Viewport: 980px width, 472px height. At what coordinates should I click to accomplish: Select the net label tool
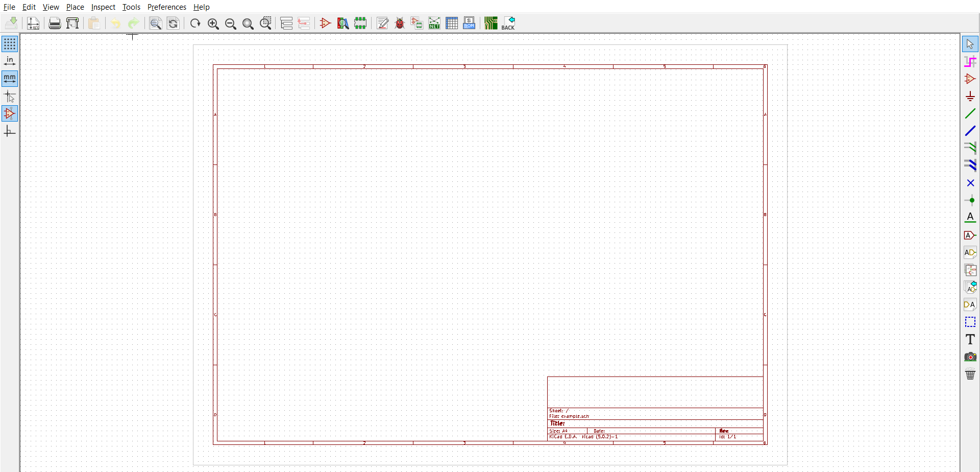tap(970, 218)
